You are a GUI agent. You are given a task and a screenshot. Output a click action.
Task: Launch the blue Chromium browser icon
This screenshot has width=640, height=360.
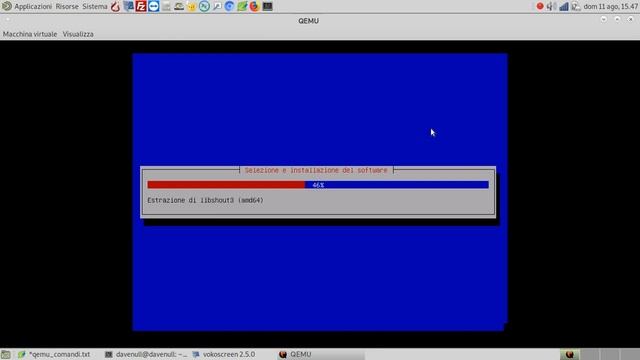229,6
